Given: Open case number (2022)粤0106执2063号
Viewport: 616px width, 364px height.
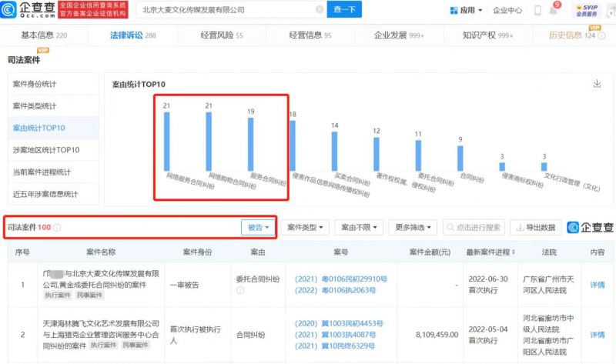Looking at the screenshot, I should point(335,291).
